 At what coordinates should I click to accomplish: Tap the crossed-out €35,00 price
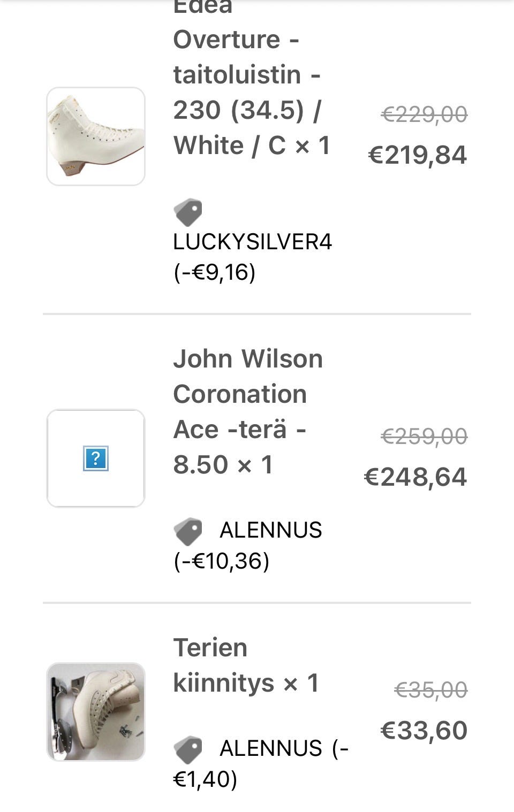coord(431,690)
